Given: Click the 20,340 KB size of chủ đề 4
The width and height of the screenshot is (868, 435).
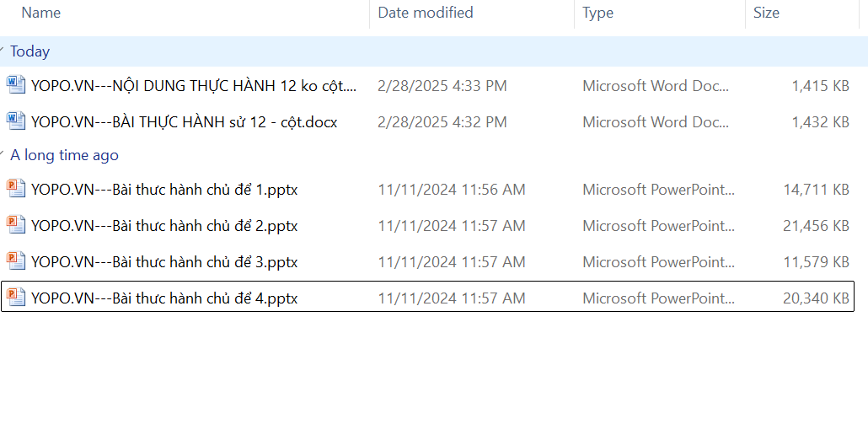Looking at the screenshot, I should [816, 298].
